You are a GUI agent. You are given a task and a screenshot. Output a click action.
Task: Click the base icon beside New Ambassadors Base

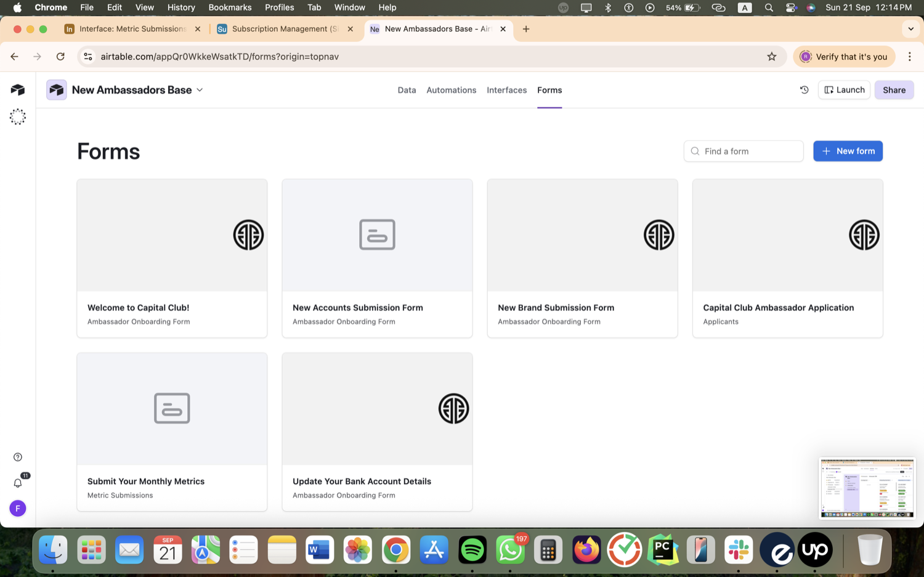pos(57,90)
